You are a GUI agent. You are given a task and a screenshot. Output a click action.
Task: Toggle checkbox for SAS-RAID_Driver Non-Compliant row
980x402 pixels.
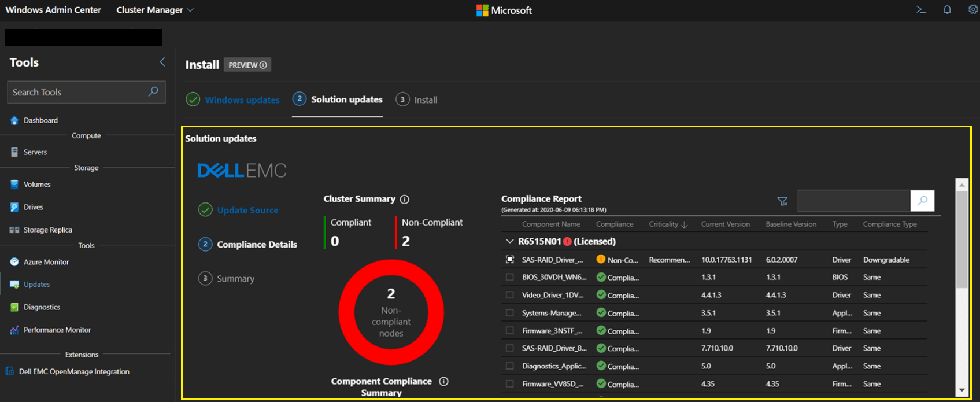tap(509, 260)
